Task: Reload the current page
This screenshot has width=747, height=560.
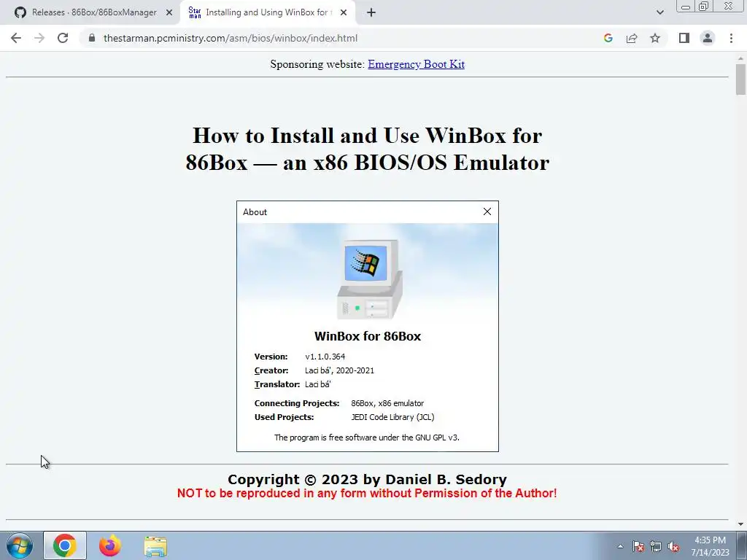Action: pyautogui.click(x=63, y=38)
